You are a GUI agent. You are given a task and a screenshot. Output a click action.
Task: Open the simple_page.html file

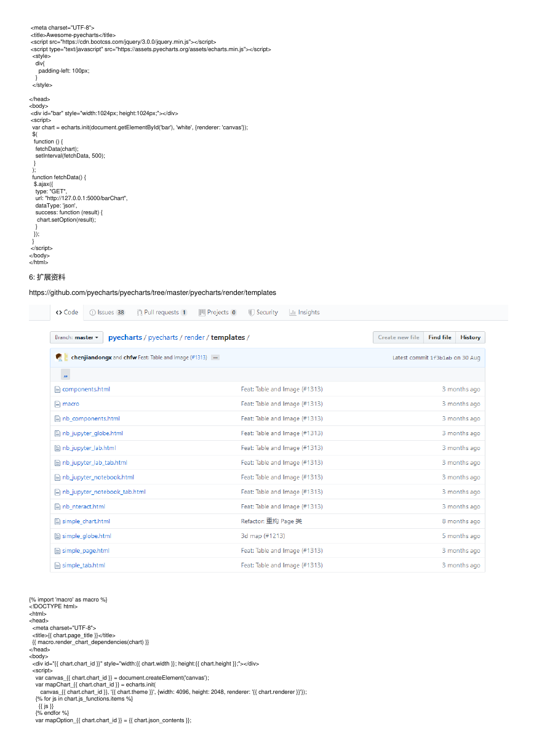coord(86,551)
